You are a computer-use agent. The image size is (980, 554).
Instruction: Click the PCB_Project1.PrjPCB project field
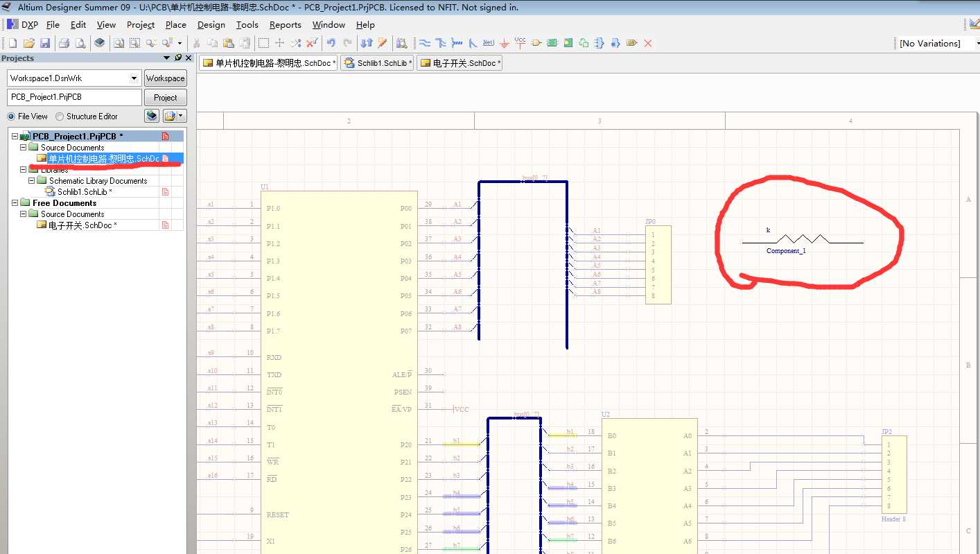coord(74,97)
